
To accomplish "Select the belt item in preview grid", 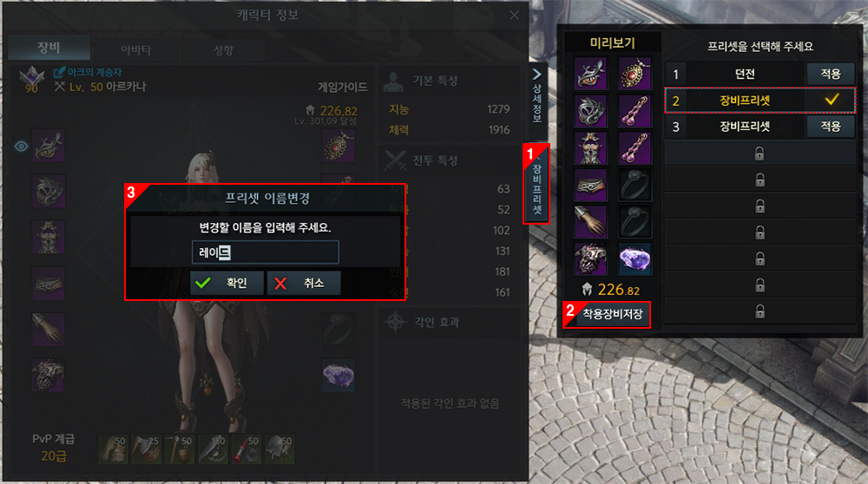I will coord(590,185).
